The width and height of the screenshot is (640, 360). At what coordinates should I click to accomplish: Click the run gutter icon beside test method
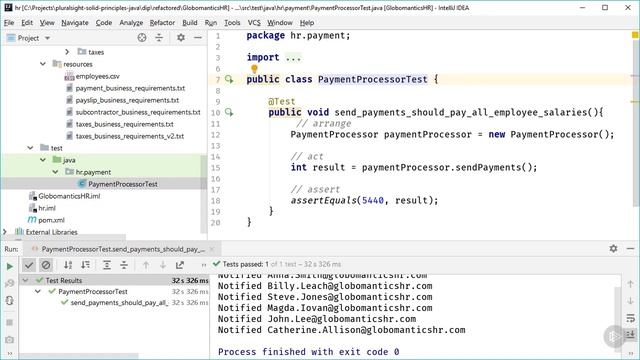click(229, 112)
